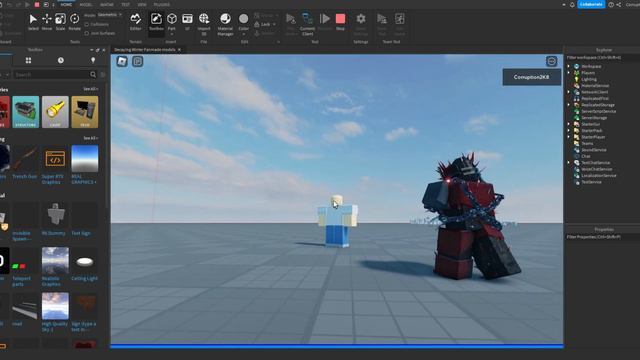This screenshot has width=640, height=360.
Task: Click See All for categories row
Action: tap(91, 89)
